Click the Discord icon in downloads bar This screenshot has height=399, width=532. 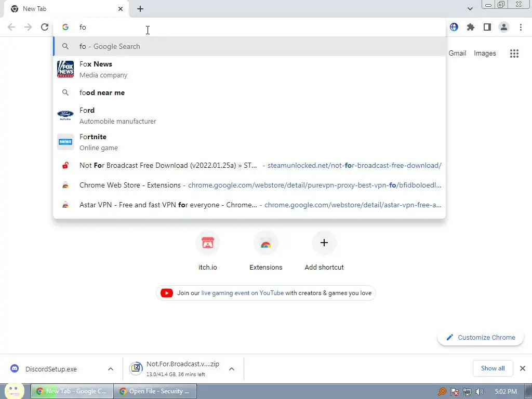(15, 368)
